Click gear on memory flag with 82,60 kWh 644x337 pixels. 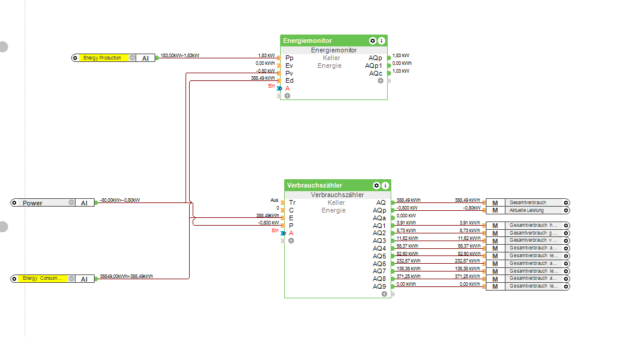pos(566,256)
